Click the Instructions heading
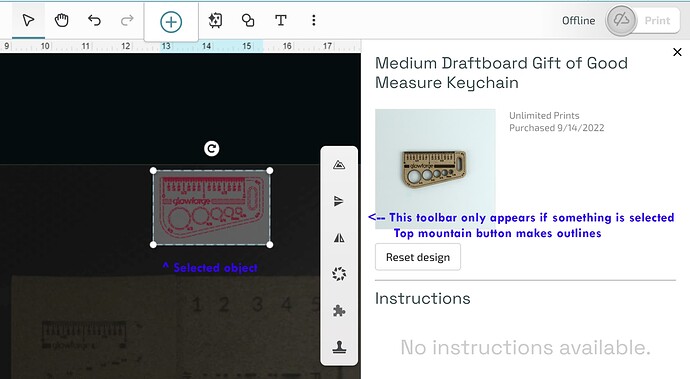Viewport: 690px width, 379px height. 422,298
